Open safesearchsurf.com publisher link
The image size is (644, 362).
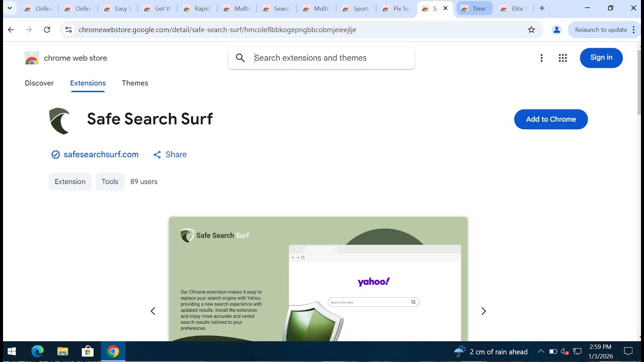(101, 154)
